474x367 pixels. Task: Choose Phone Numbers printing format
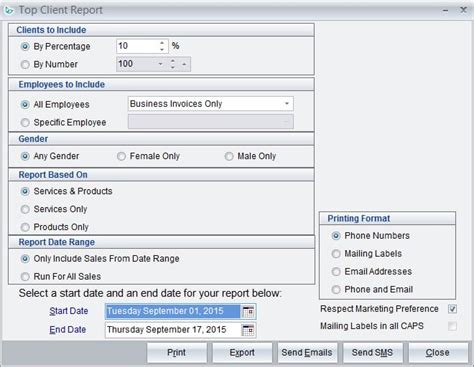coord(336,236)
